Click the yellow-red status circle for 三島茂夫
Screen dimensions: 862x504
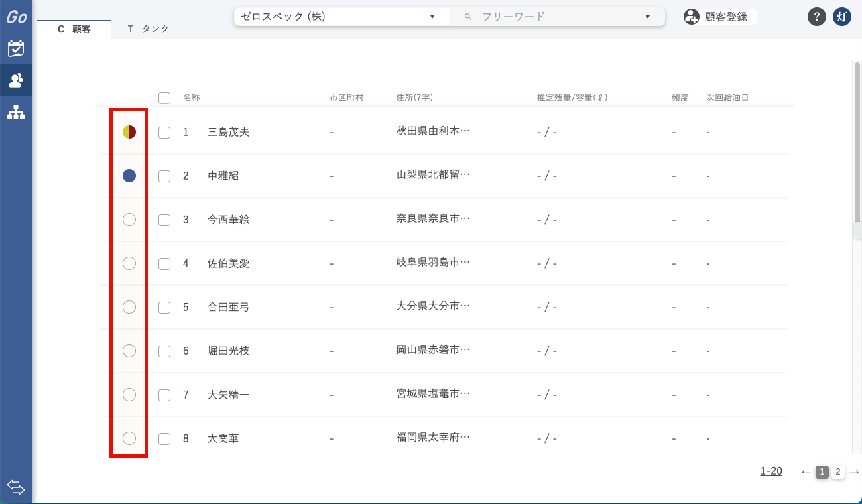click(129, 132)
